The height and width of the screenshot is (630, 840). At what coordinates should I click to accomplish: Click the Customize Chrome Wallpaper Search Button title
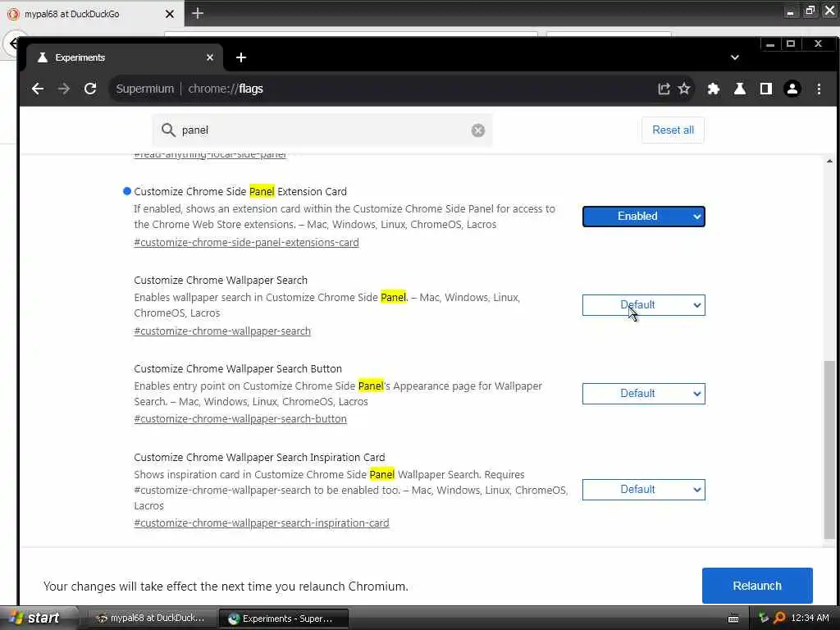tap(238, 369)
